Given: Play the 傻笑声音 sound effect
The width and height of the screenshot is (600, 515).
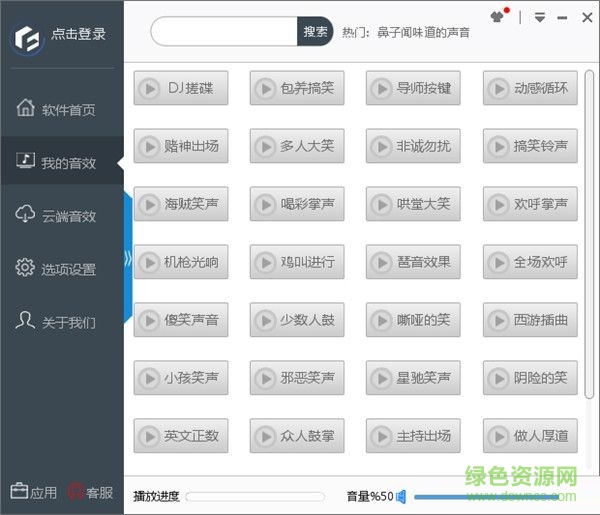Looking at the screenshot, I should (x=181, y=320).
